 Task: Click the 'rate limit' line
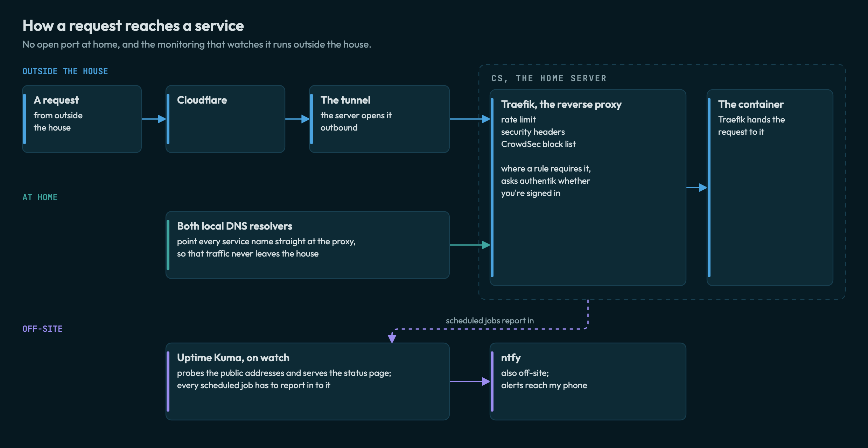518,120
